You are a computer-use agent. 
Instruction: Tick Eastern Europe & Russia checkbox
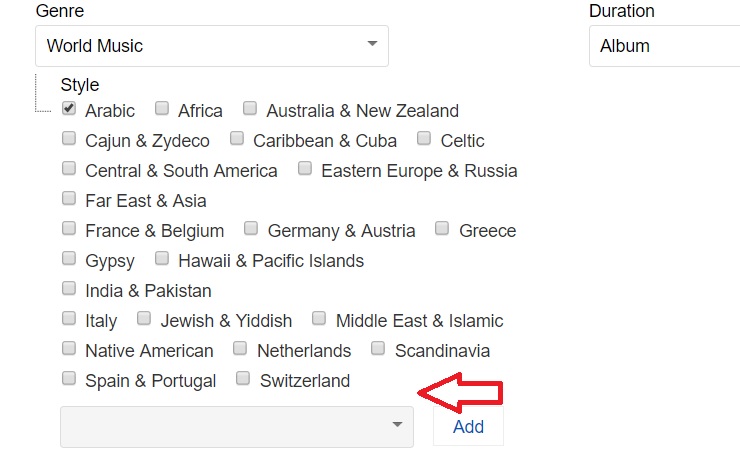[x=305, y=169]
